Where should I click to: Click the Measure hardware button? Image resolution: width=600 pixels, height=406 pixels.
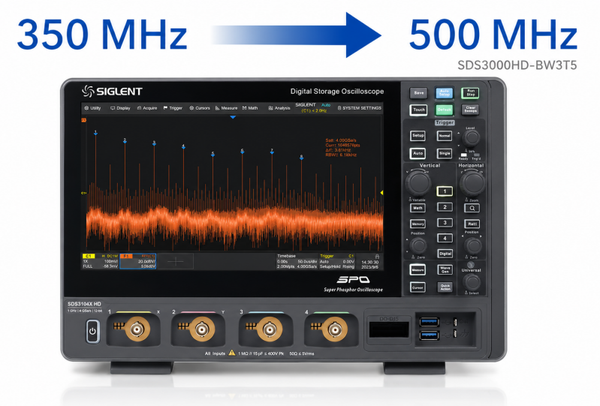click(x=418, y=270)
